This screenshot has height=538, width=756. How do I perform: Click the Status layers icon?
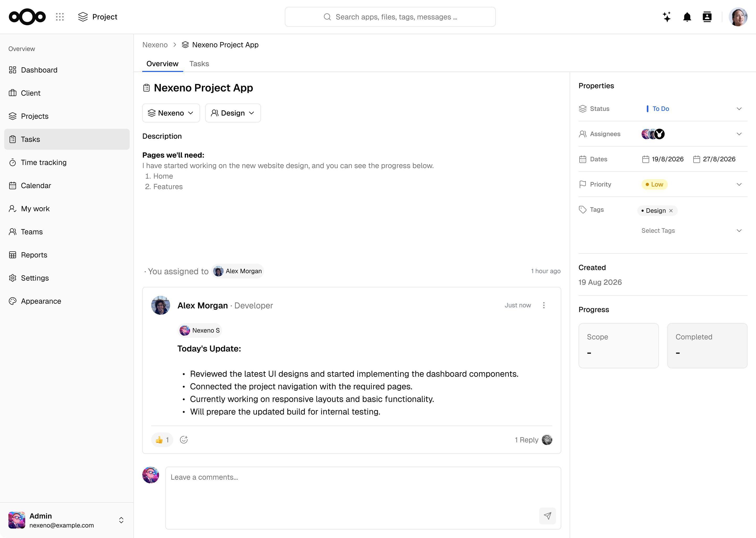coord(582,109)
